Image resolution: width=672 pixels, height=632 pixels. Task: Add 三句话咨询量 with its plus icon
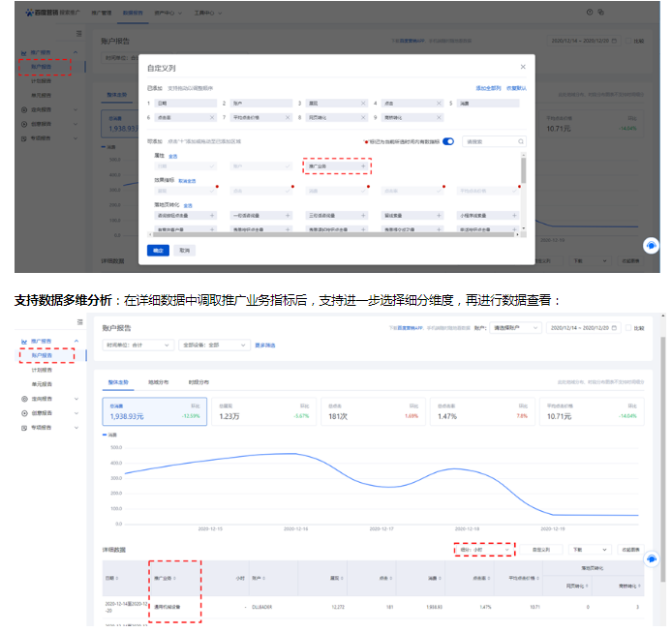(x=363, y=216)
